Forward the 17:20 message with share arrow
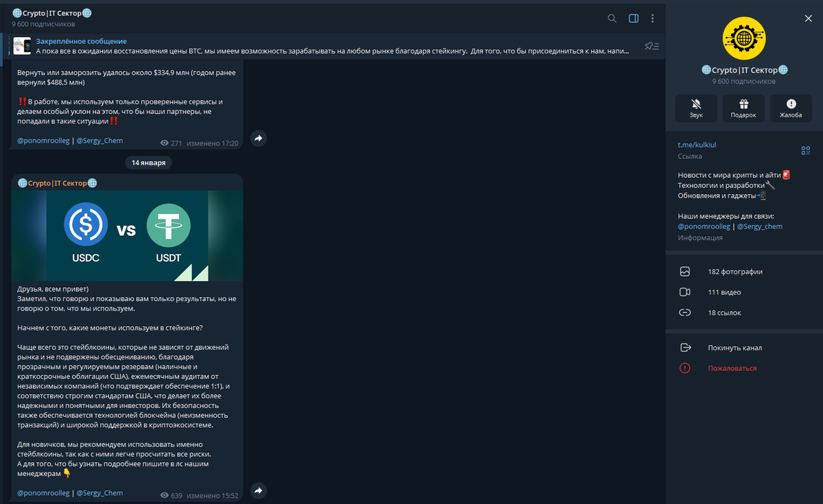Viewport: 823px width, 504px height. pos(258,138)
